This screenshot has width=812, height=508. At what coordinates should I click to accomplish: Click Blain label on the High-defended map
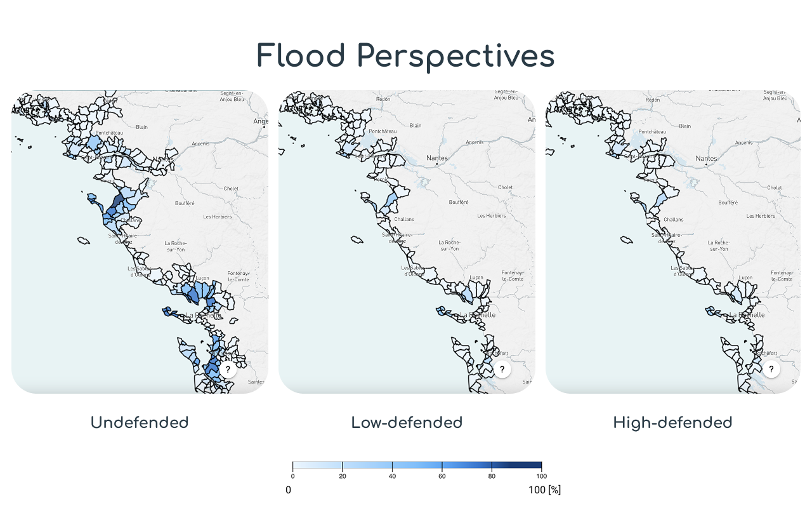[685, 126]
